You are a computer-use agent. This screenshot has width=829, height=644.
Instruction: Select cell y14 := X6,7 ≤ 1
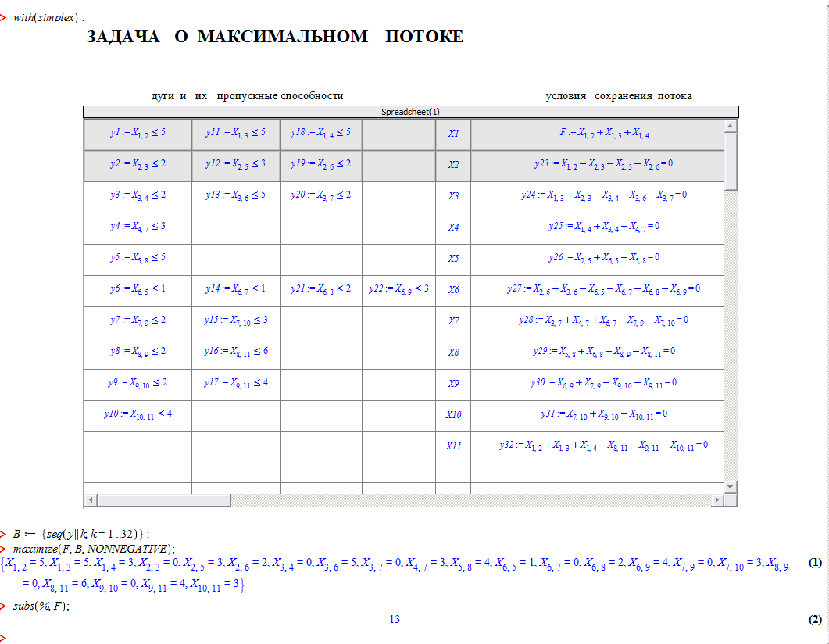pyautogui.click(x=236, y=291)
